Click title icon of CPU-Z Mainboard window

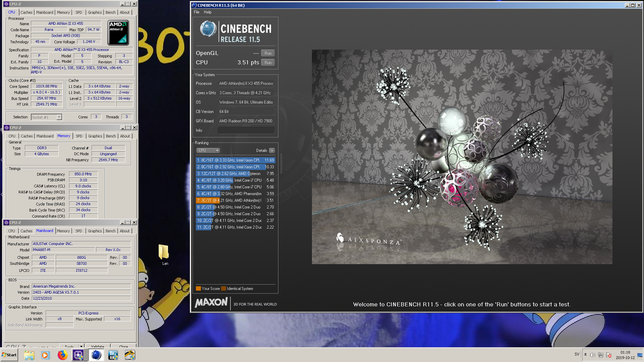6,223
